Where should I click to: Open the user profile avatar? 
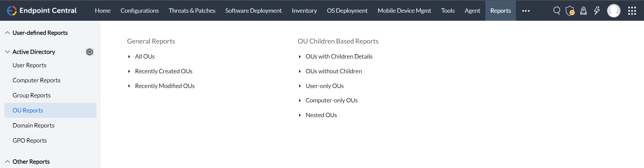[x=613, y=11]
